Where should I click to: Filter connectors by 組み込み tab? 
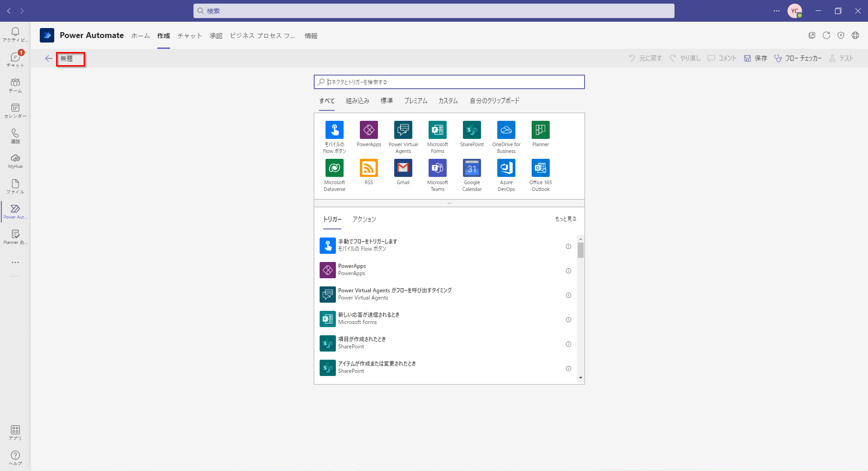point(358,101)
